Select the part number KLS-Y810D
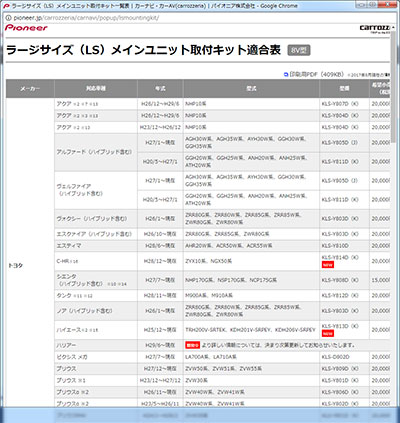Image resolution: width=400 pixels, height=423 pixels. pyautogui.click(x=335, y=246)
